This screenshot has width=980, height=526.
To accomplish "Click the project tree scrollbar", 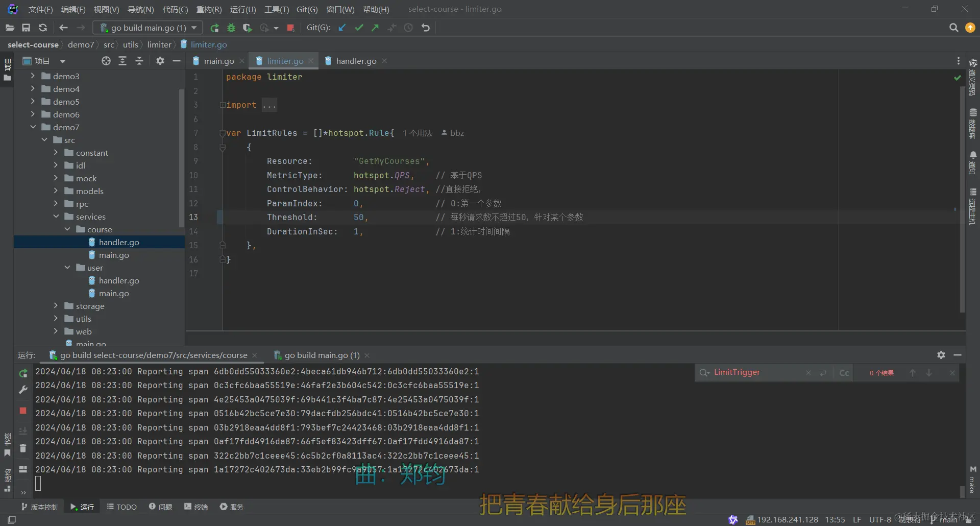I will click(x=181, y=158).
